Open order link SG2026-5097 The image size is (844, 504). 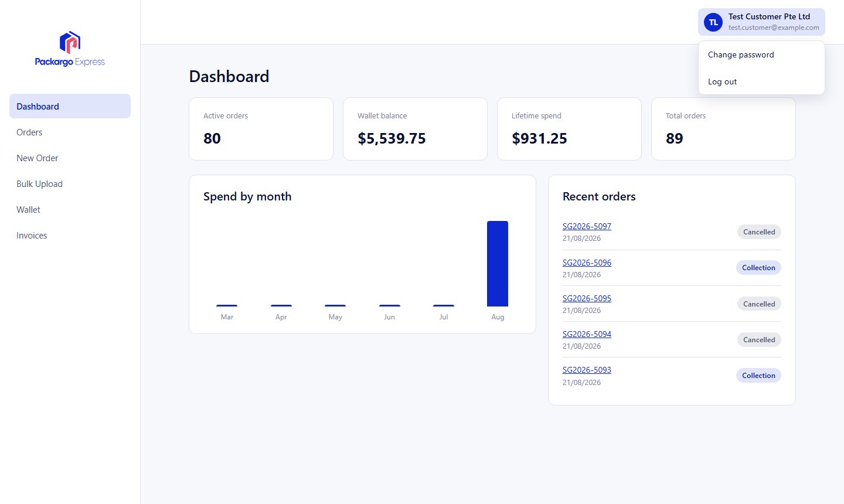point(587,226)
